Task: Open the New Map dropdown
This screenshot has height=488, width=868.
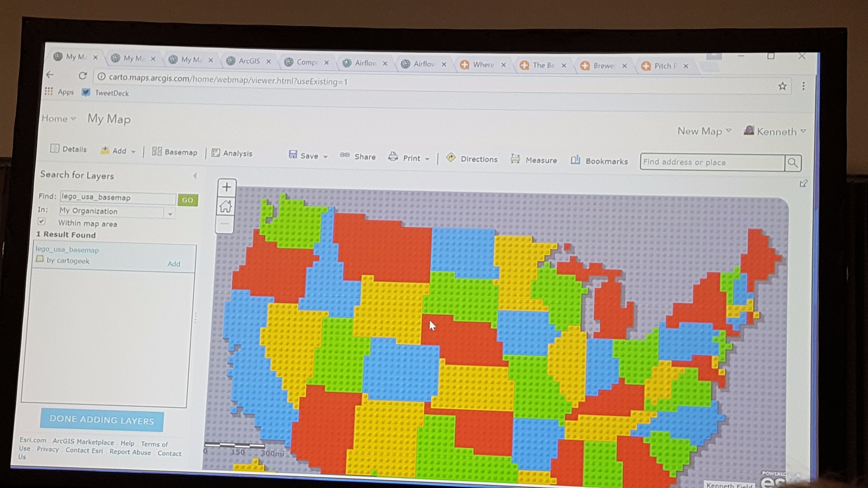Action: coord(704,131)
